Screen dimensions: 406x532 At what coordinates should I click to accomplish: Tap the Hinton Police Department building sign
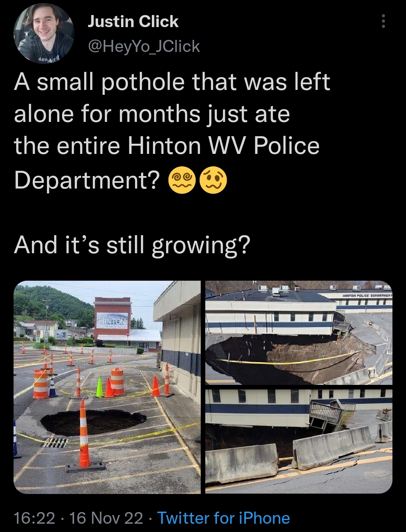[367, 296]
